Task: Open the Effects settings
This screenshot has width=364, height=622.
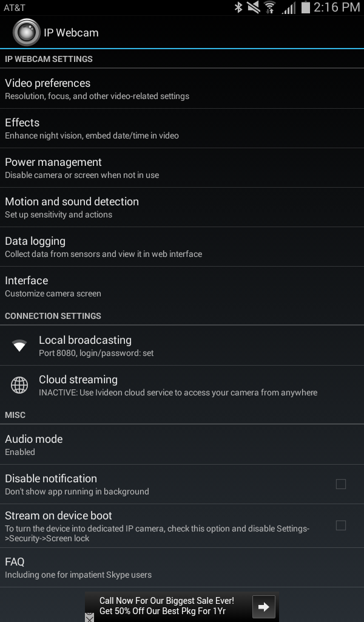Action: click(x=182, y=129)
